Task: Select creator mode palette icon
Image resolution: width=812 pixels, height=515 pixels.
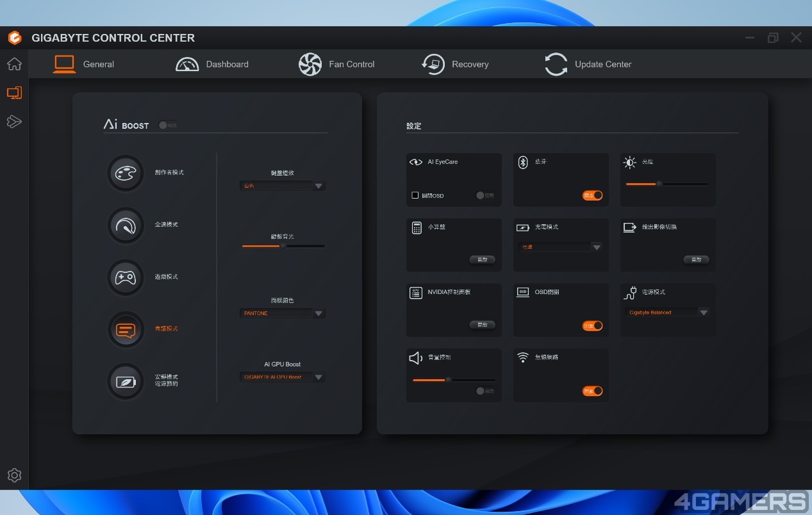Action: pyautogui.click(x=126, y=173)
